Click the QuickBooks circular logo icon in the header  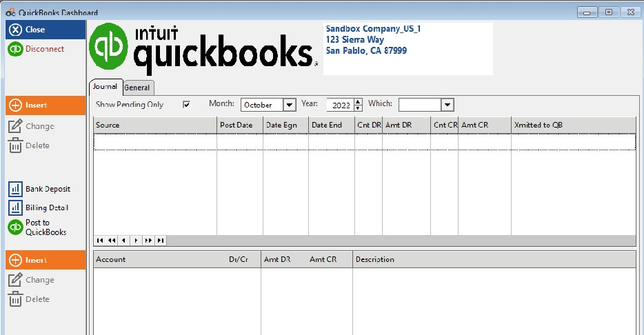pyautogui.click(x=108, y=46)
